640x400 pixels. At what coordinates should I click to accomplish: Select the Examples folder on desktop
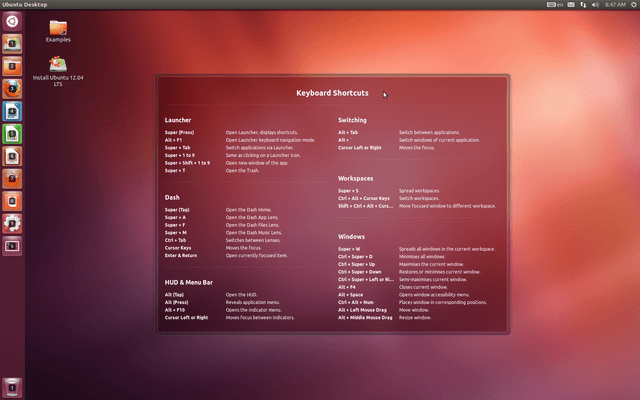(58, 30)
